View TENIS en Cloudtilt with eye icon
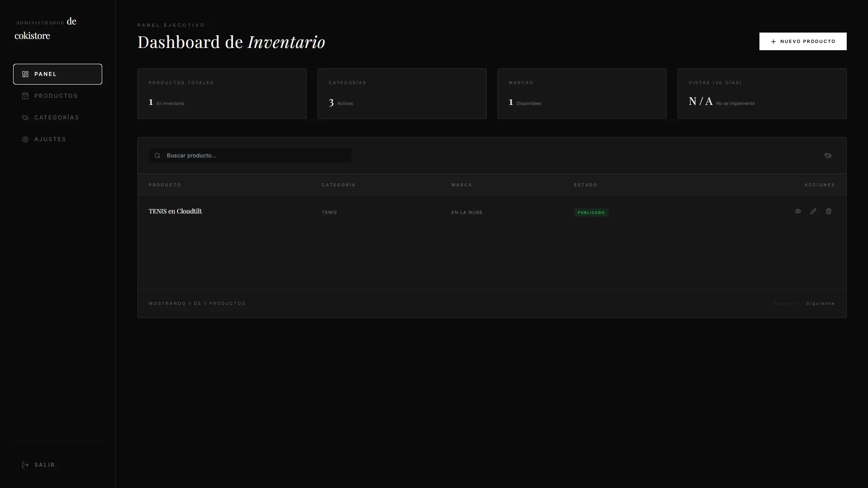Screen dimensions: 868x488 pyautogui.click(x=798, y=211)
